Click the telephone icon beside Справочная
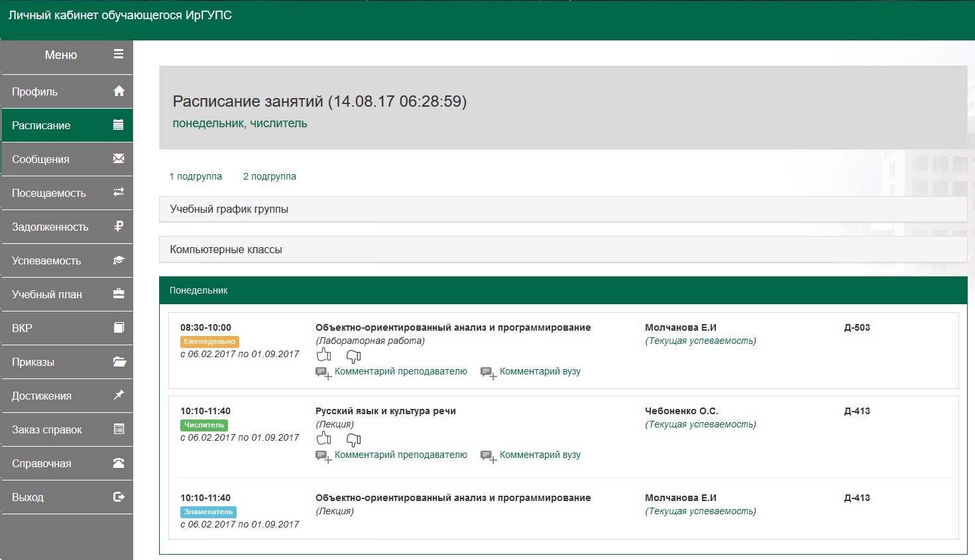 coord(119,463)
